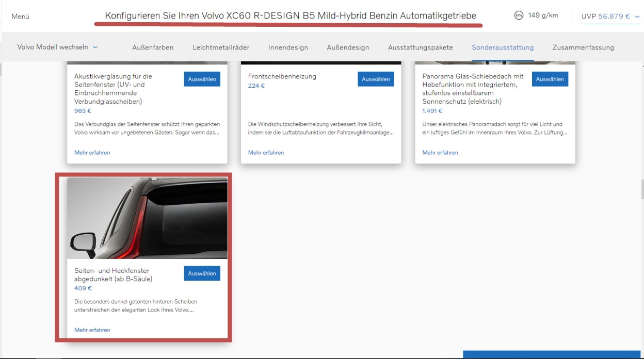Click the blue button at the page bottom
The width and height of the screenshot is (644, 359).
(552, 355)
